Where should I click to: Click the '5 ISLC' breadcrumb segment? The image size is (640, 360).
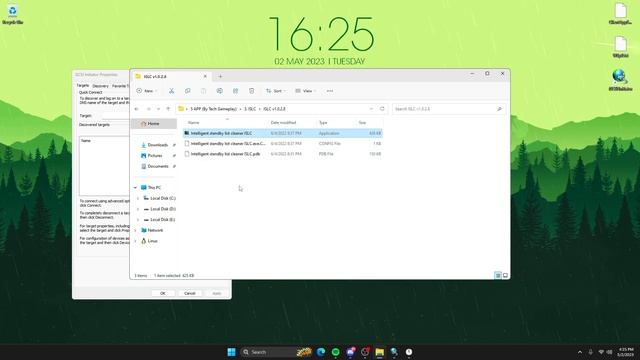point(250,109)
